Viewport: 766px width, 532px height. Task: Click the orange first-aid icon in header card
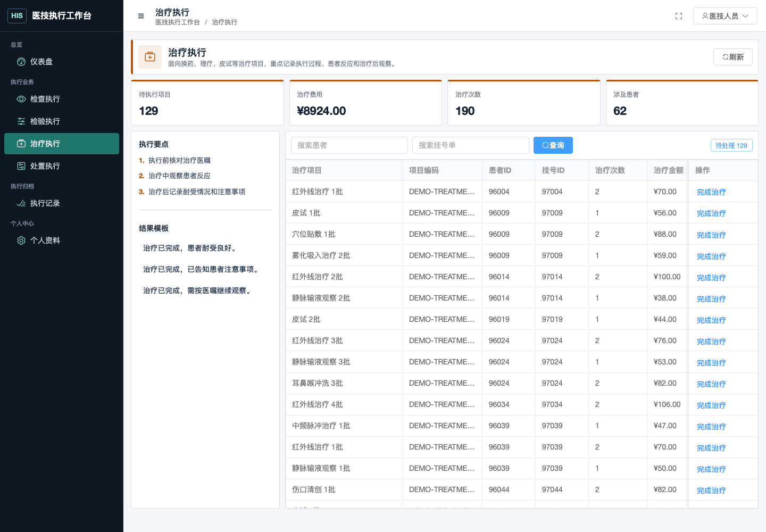[150, 57]
